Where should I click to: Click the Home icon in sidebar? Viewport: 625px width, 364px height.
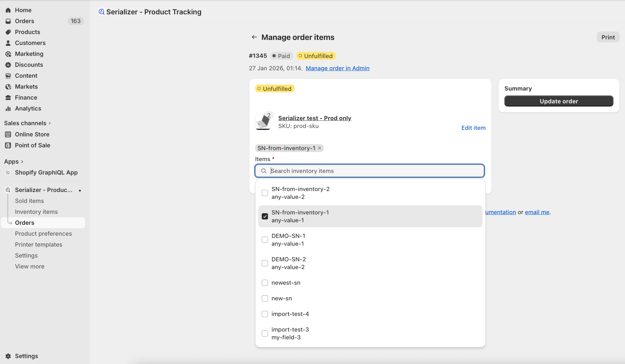(x=8, y=10)
